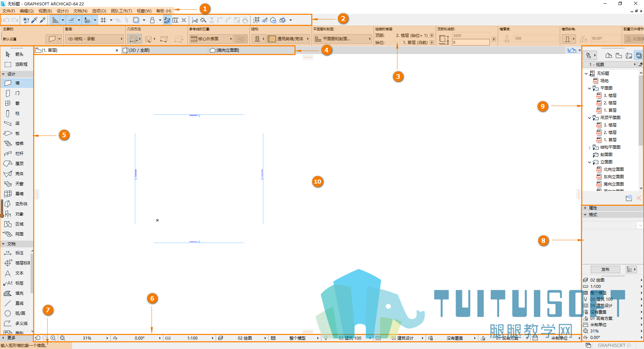The height and width of the screenshot is (349, 644).
Task: Toggle the snap guides button in the toolbar
Action: pyautogui.click(x=71, y=20)
